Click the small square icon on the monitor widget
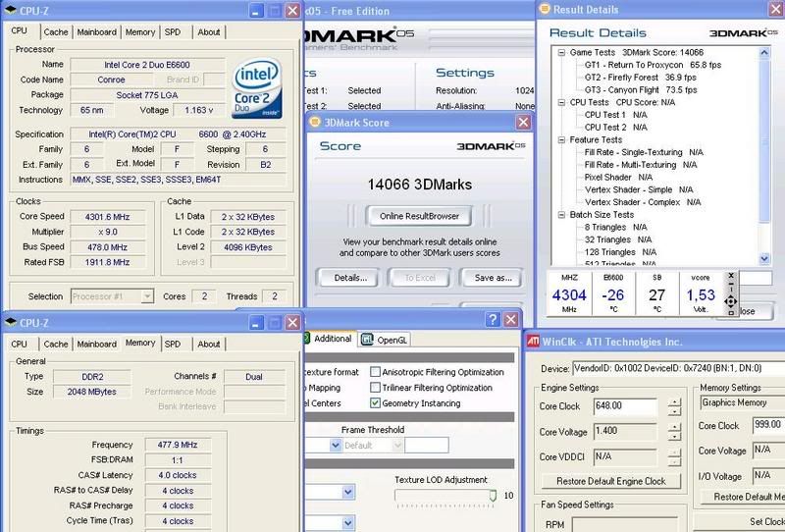785x532 pixels. [x=730, y=312]
